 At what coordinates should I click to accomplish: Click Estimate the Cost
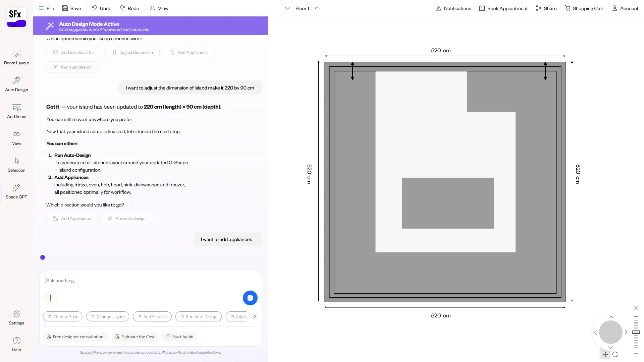click(x=135, y=337)
